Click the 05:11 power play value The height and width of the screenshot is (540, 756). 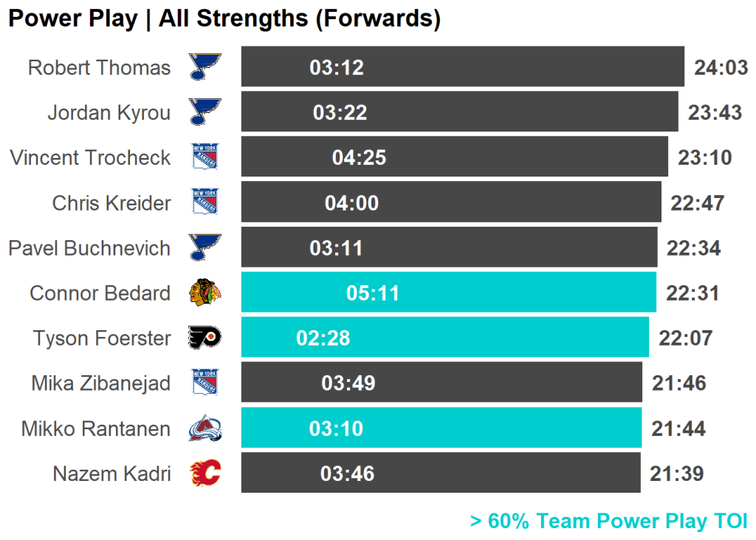373,293
